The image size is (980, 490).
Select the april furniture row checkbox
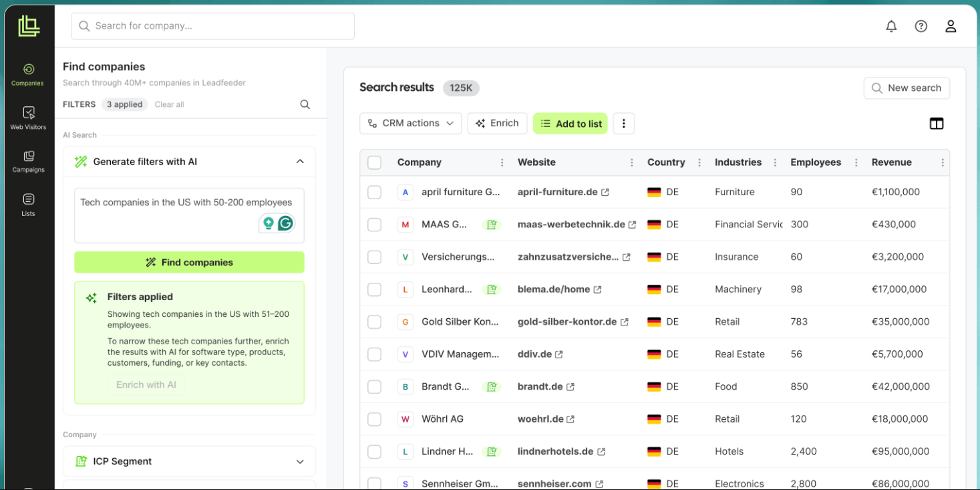point(375,193)
